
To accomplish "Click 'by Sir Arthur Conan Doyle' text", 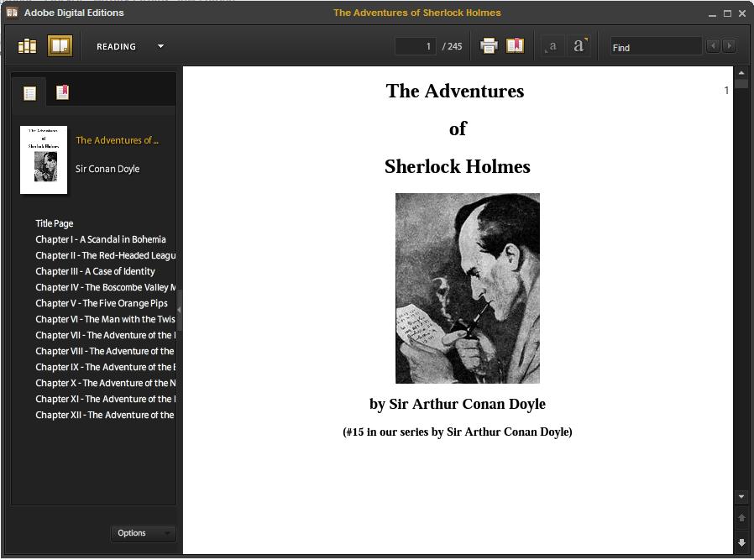I will (x=458, y=404).
